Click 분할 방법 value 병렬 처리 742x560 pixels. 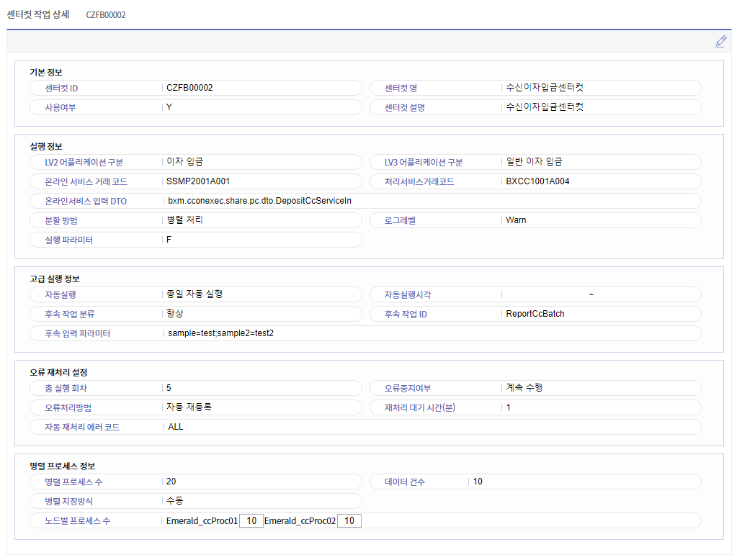184,220
